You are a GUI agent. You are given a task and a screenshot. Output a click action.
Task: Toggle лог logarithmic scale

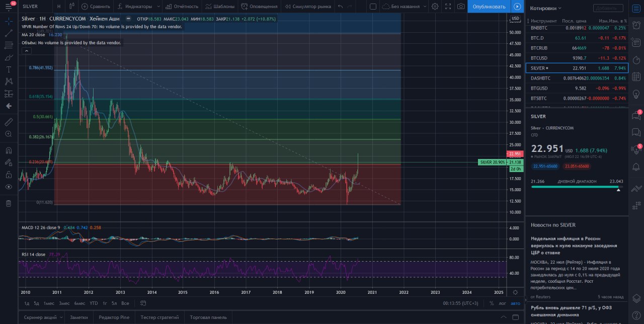(x=502, y=303)
